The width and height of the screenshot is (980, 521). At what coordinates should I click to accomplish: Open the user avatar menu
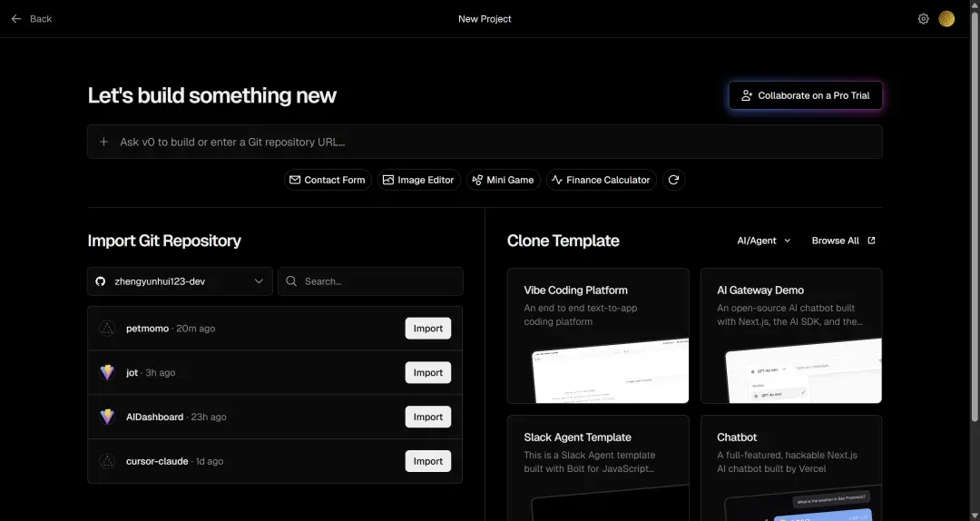[x=946, y=19]
